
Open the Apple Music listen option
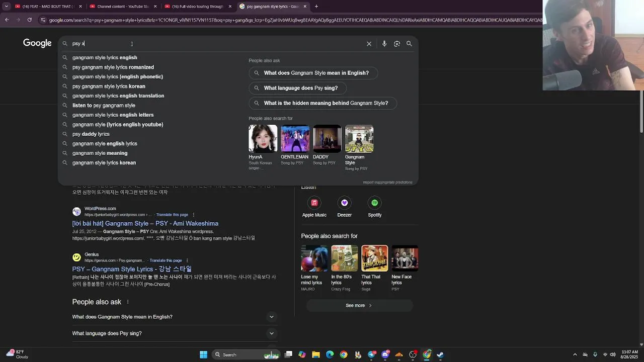(314, 207)
